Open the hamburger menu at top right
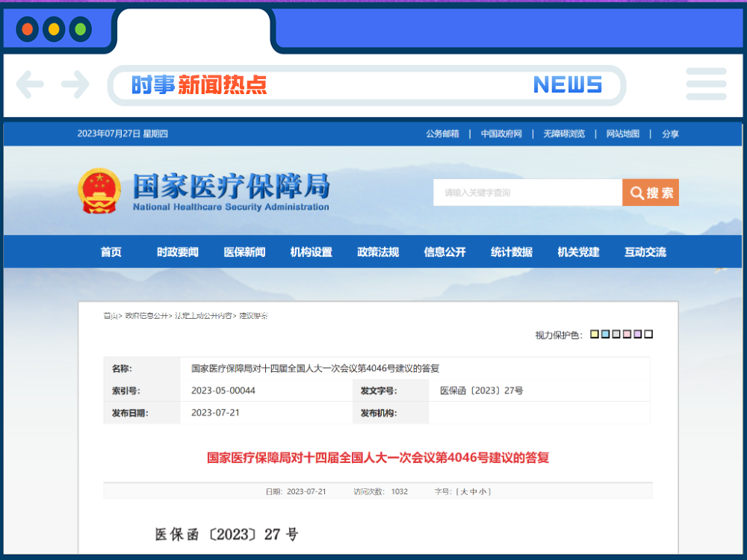The width and height of the screenshot is (747, 560). click(x=706, y=84)
